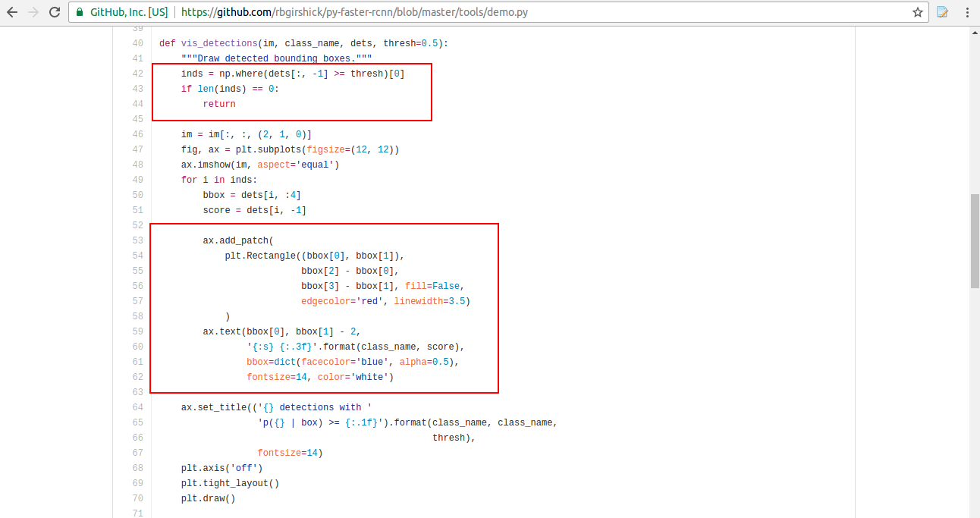
Task: Click the 'im = im[:, :, (2, 1, 0)]' line
Action: (247, 134)
